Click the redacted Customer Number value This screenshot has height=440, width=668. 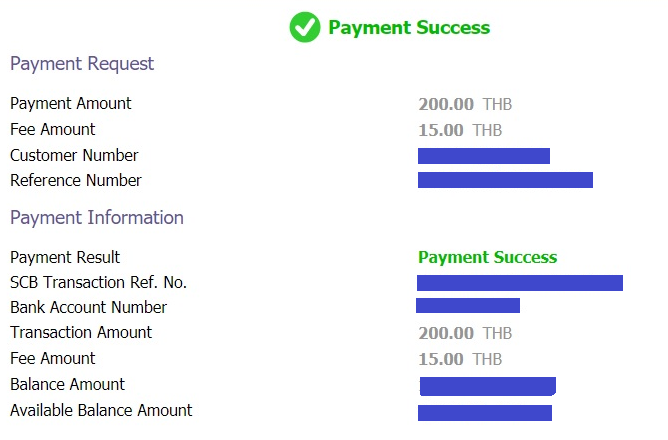click(x=484, y=156)
